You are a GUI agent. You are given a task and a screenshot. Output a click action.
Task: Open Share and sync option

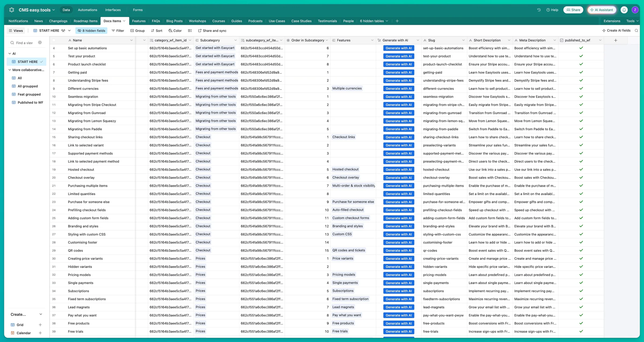click(x=212, y=31)
